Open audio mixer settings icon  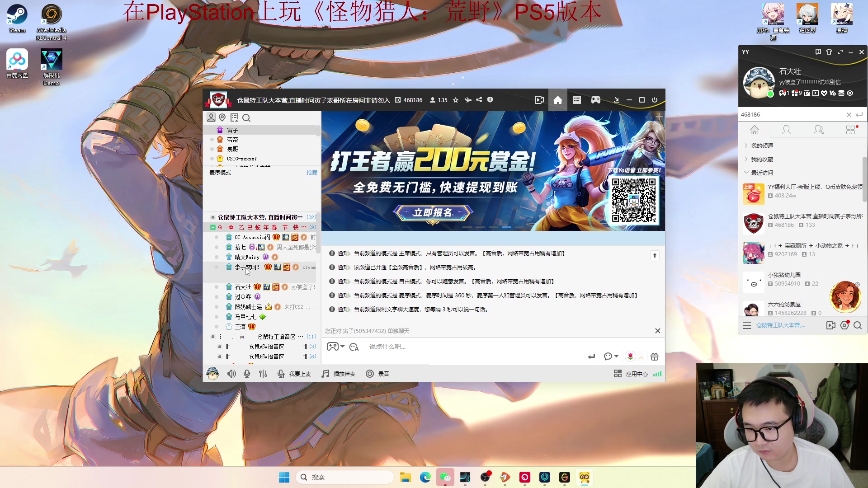263,374
